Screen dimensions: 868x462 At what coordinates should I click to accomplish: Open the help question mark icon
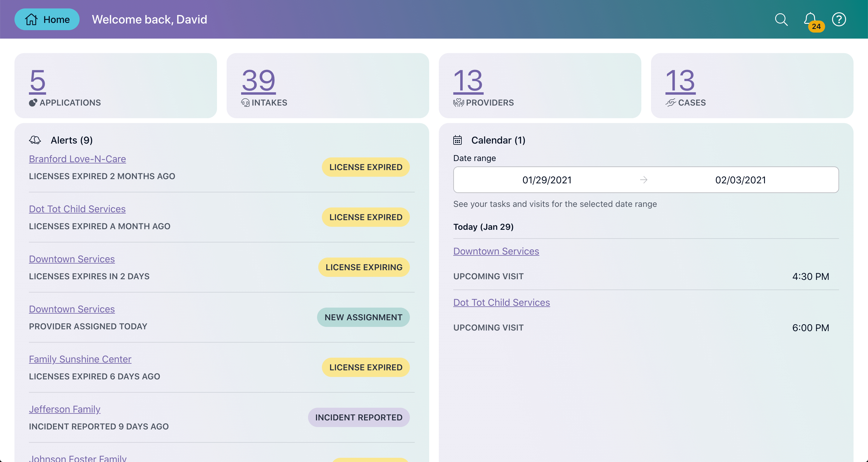[839, 20]
